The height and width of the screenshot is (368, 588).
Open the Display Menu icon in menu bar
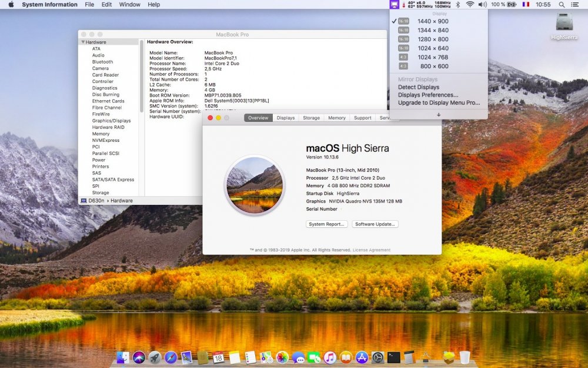395,5
